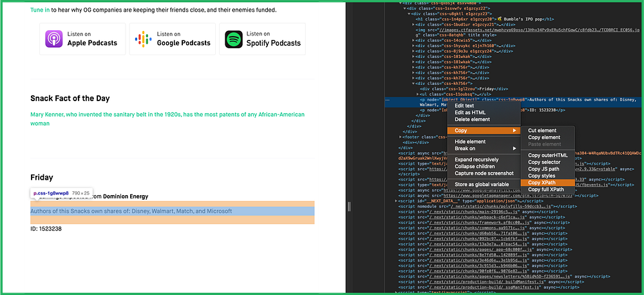Select the img css-8atqhb DOM row
This screenshot has height=295, width=644.
tap(526, 32)
